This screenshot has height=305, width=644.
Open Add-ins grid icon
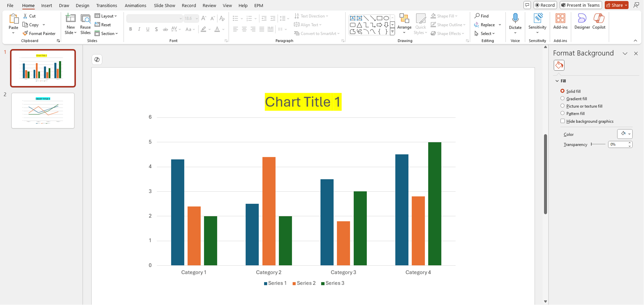[x=560, y=18]
